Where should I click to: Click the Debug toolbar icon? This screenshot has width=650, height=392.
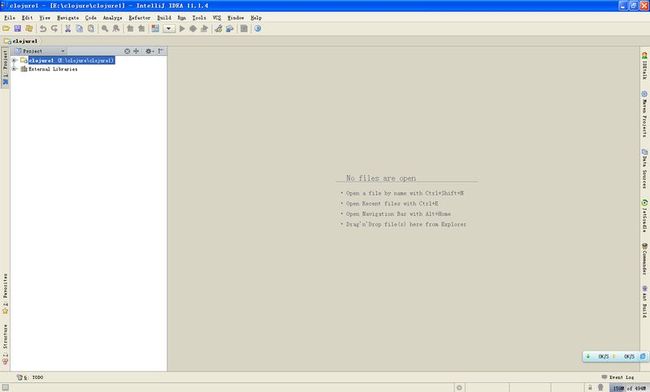point(193,29)
